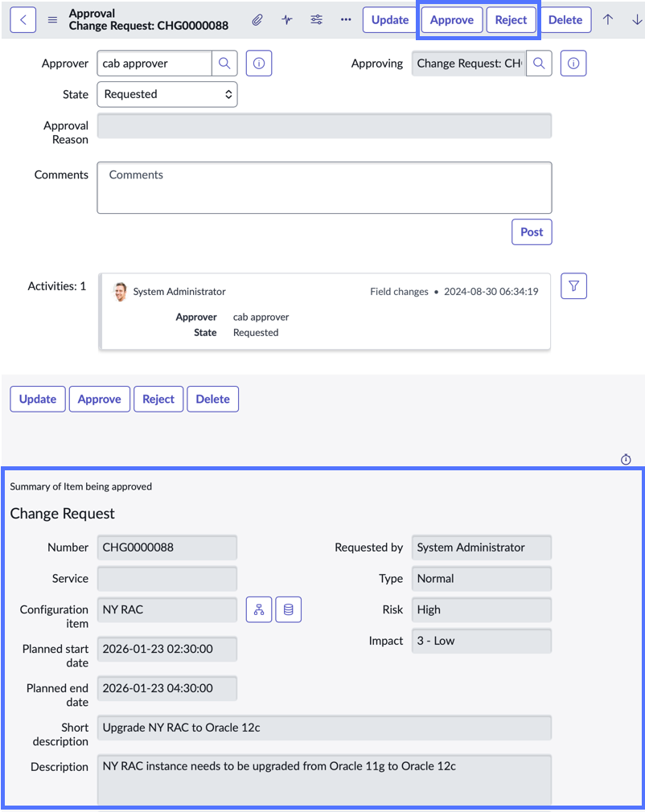Click the Planned start date field

click(x=167, y=649)
